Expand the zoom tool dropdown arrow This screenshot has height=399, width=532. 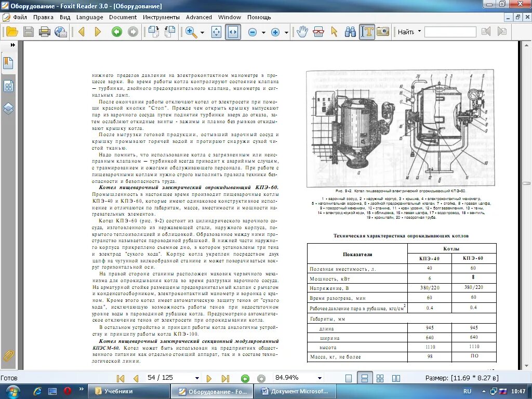pyautogui.click(x=203, y=33)
